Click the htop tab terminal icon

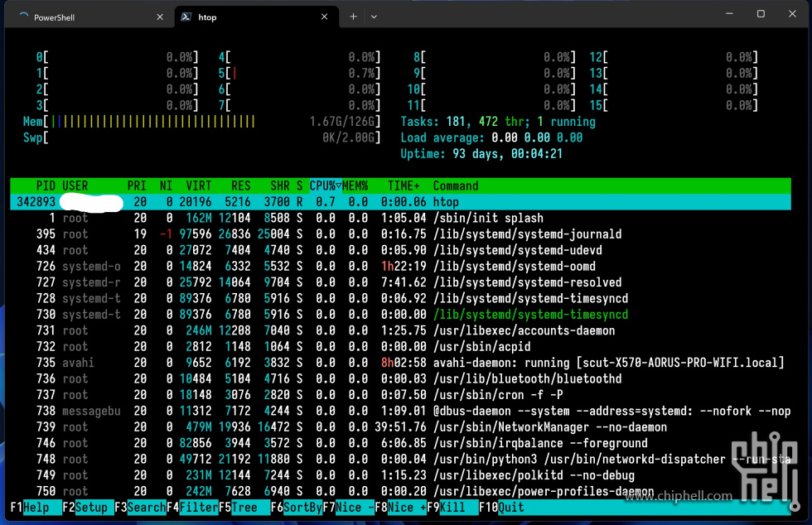coord(186,17)
